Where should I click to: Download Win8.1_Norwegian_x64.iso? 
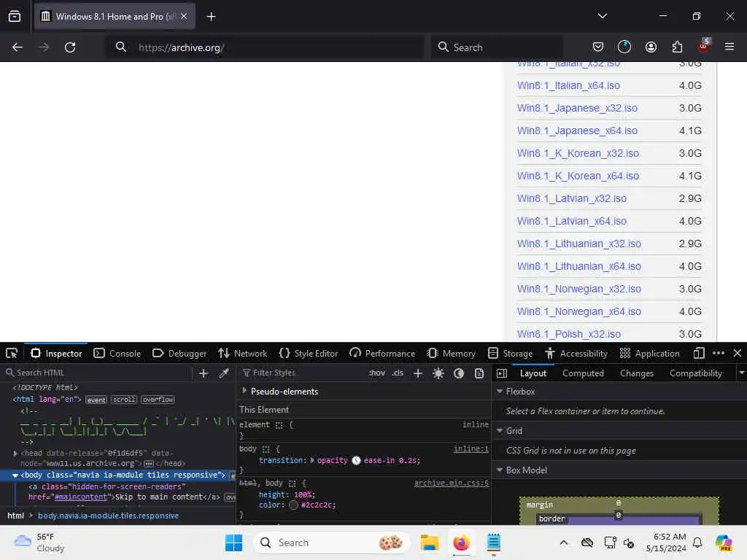coord(578,311)
